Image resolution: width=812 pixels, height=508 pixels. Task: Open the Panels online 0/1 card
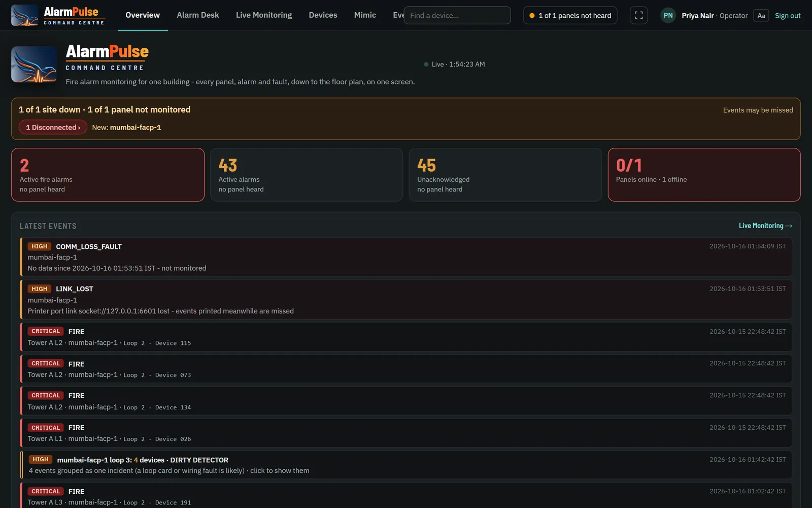[704, 175]
